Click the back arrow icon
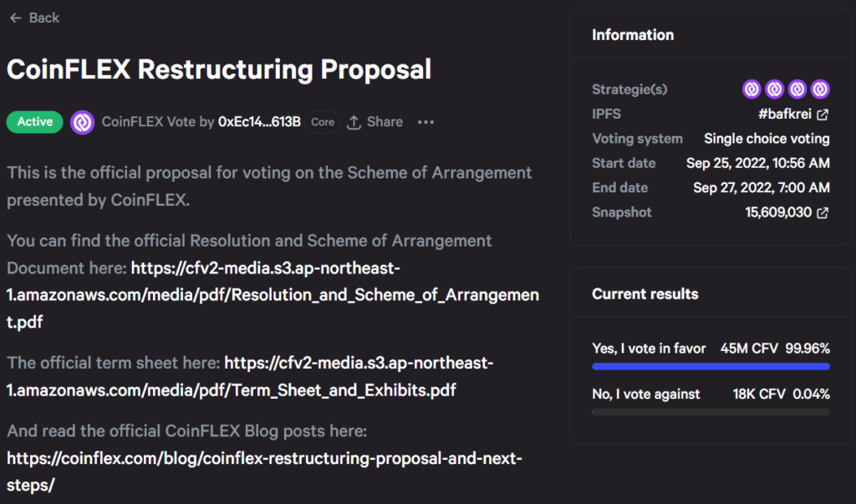This screenshot has height=504, width=856. coord(16,18)
